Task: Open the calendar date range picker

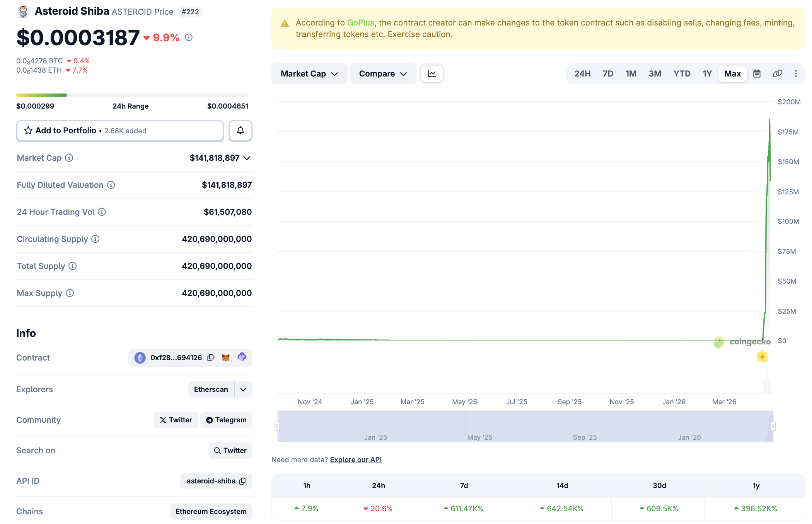Action: click(x=757, y=74)
